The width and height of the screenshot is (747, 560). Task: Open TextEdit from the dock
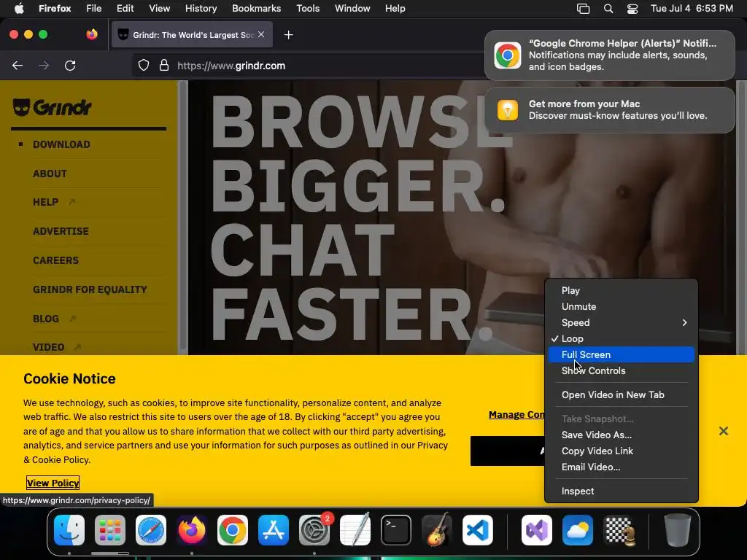tap(355, 530)
